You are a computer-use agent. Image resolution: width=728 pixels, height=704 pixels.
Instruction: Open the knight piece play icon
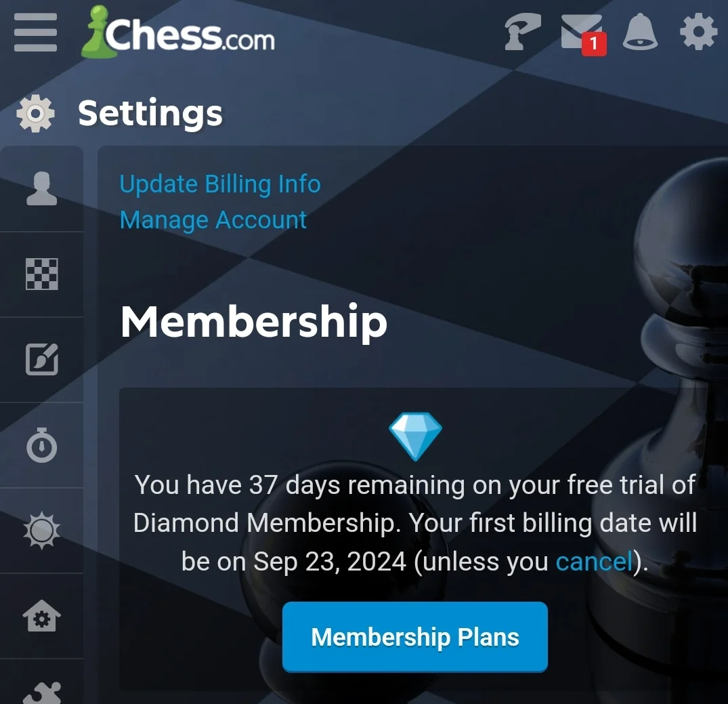[522, 32]
